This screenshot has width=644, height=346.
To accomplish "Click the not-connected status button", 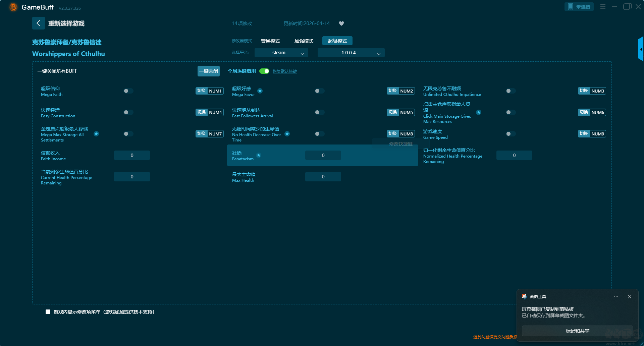I will (x=579, y=7).
